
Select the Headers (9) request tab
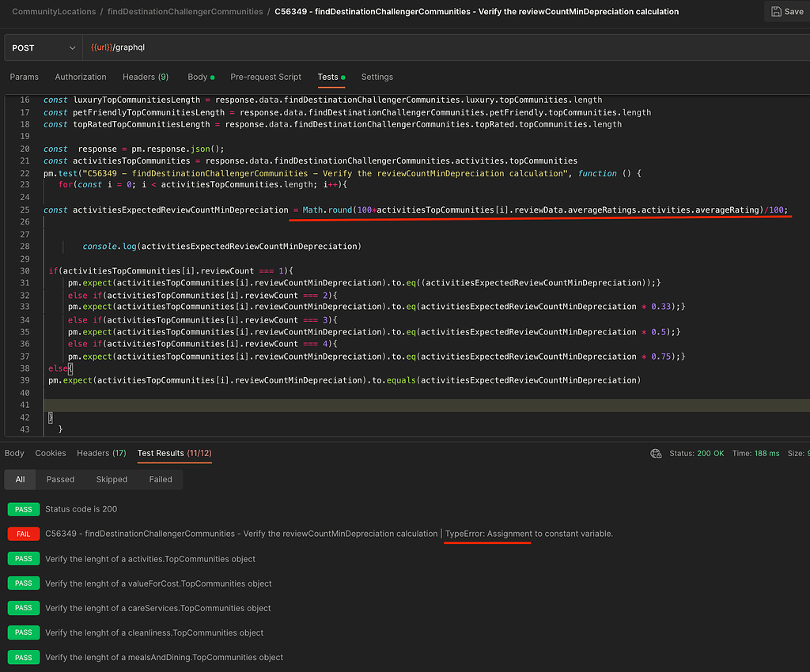point(146,77)
